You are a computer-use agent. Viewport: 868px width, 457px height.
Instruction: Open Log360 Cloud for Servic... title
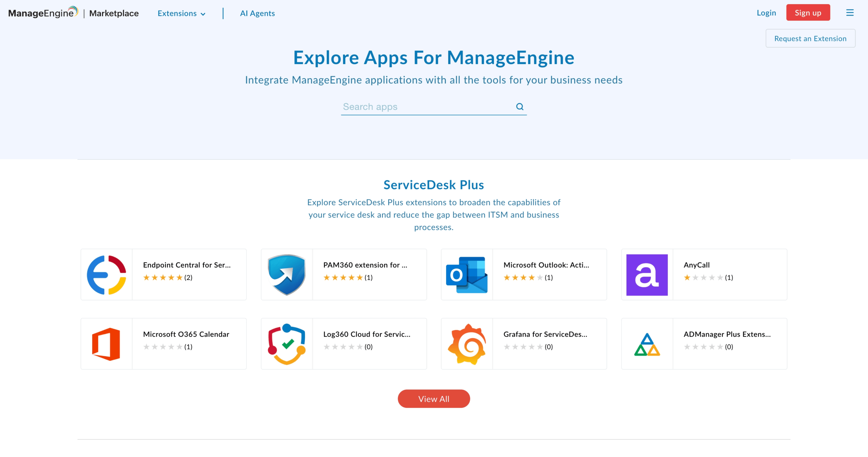click(x=367, y=334)
